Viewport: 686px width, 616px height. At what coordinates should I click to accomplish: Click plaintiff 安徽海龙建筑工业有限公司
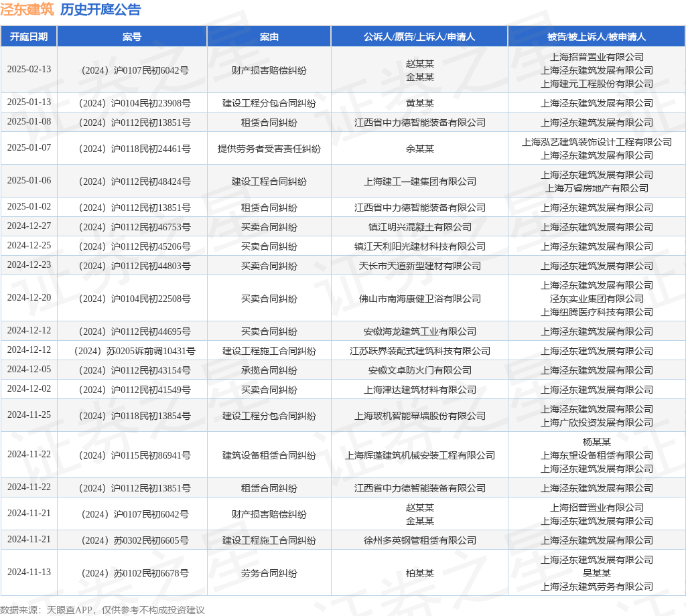point(420,331)
